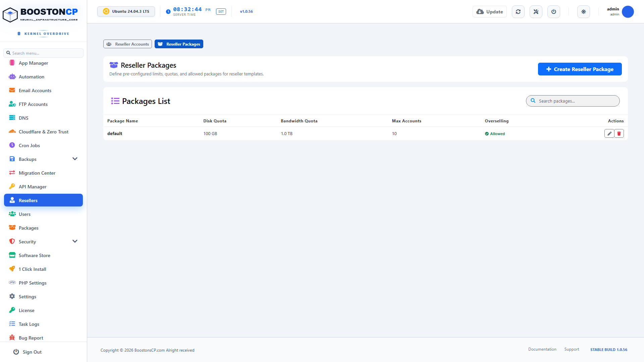Select Resellers in sidebar menu
Screen dimensions: 644x362
tap(43, 200)
